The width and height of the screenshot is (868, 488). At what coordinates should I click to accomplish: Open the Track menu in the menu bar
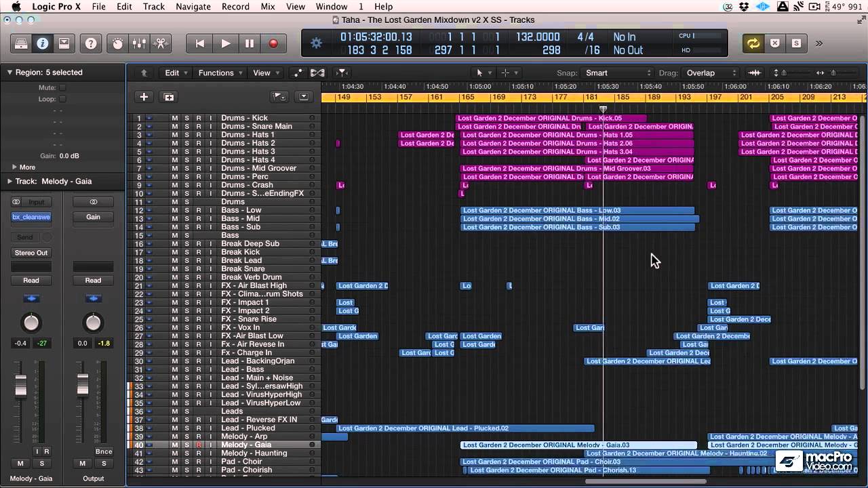(x=153, y=6)
